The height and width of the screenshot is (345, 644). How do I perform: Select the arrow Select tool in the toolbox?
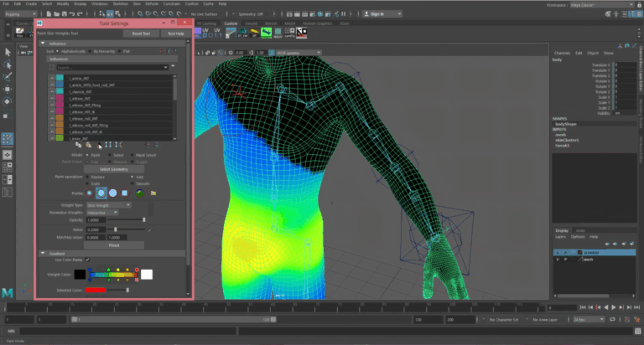[x=7, y=52]
